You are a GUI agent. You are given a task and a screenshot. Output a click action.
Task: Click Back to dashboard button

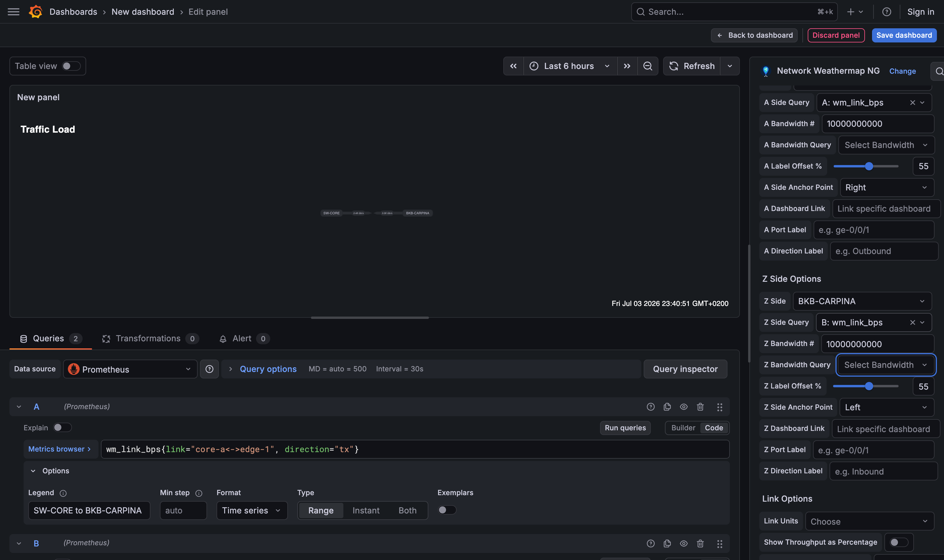[x=754, y=35]
